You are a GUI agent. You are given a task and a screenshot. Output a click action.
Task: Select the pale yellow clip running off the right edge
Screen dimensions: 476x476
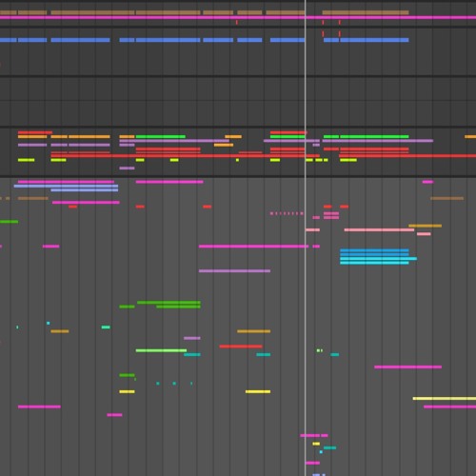[445, 398]
